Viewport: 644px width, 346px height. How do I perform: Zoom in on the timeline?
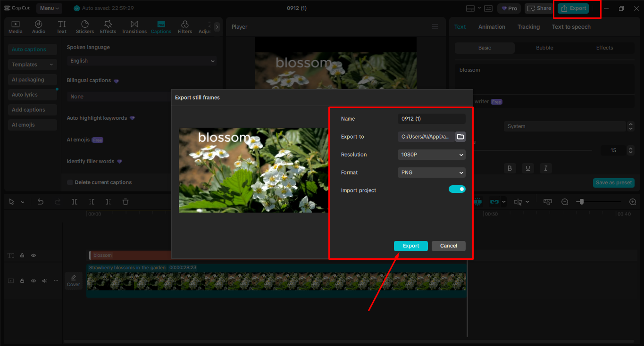pos(633,202)
